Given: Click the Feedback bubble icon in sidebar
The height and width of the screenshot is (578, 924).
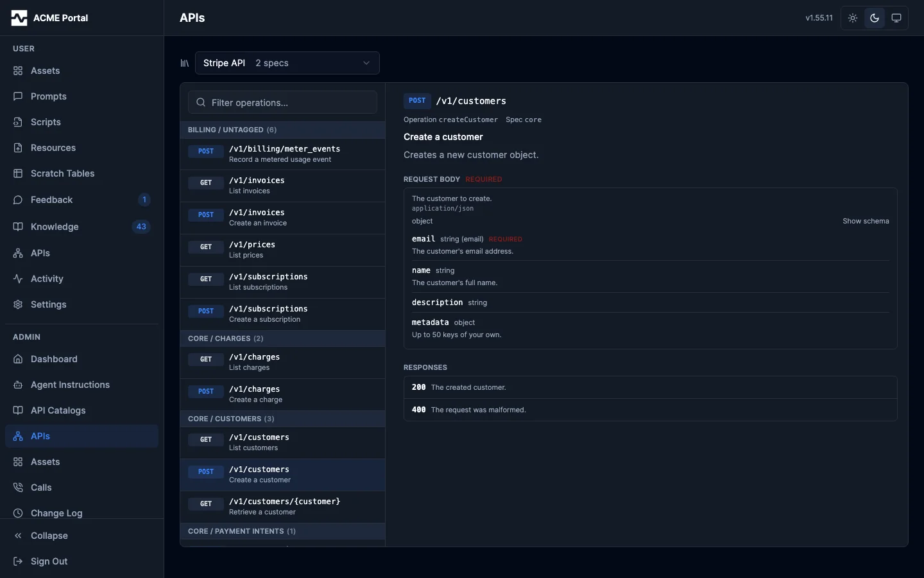Looking at the screenshot, I should (x=18, y=200).
